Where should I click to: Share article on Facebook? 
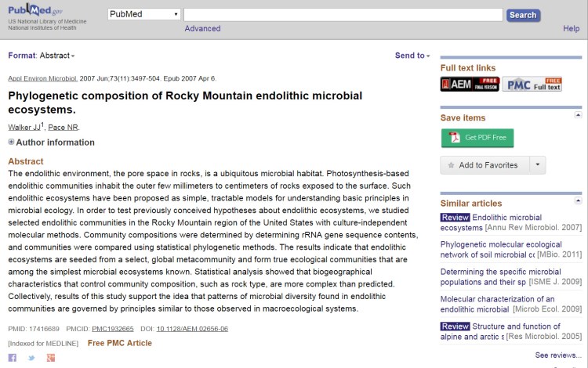[x=13, y=358]
